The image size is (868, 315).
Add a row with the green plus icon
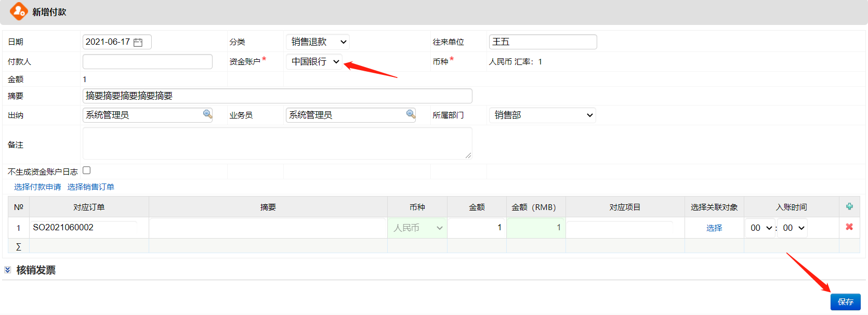point(849,206)
